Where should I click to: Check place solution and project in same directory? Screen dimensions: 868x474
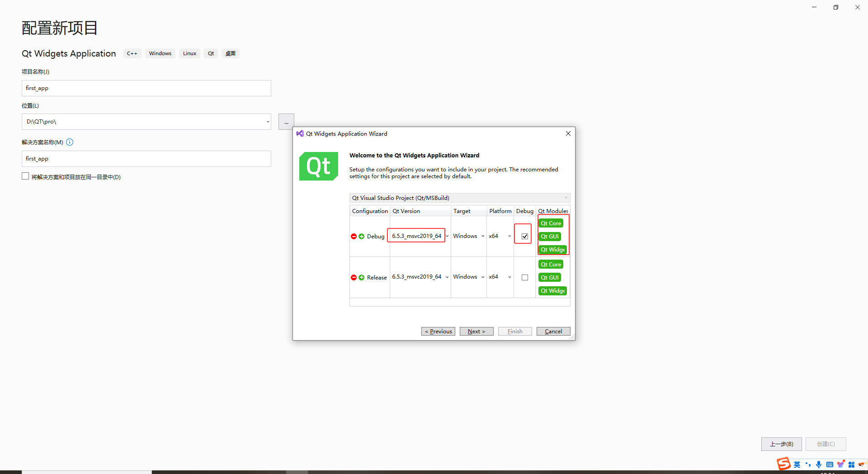click(25, 176)
